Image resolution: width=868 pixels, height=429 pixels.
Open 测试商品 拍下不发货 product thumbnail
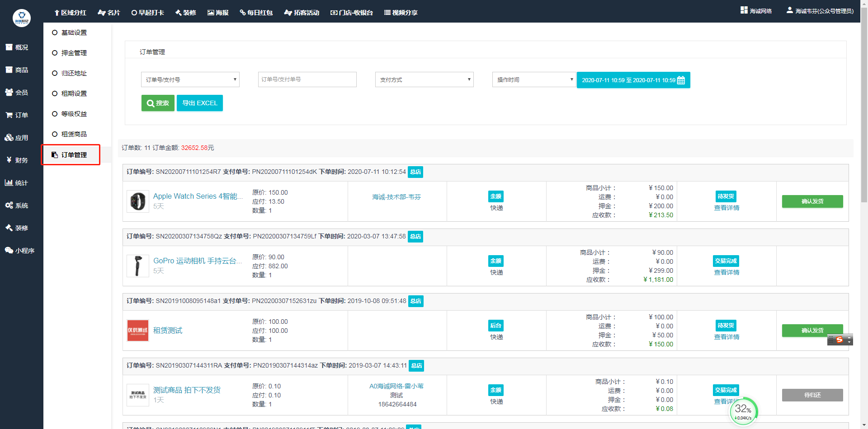pyautogui.click(x=138, y=395)
